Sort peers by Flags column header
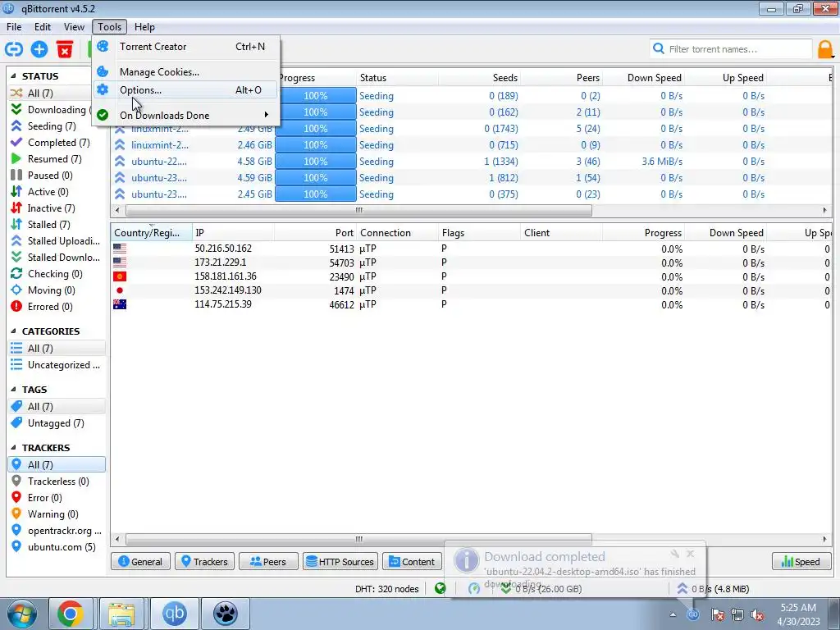The height and width of the screenshot is (630, 840). coord(479,232)
